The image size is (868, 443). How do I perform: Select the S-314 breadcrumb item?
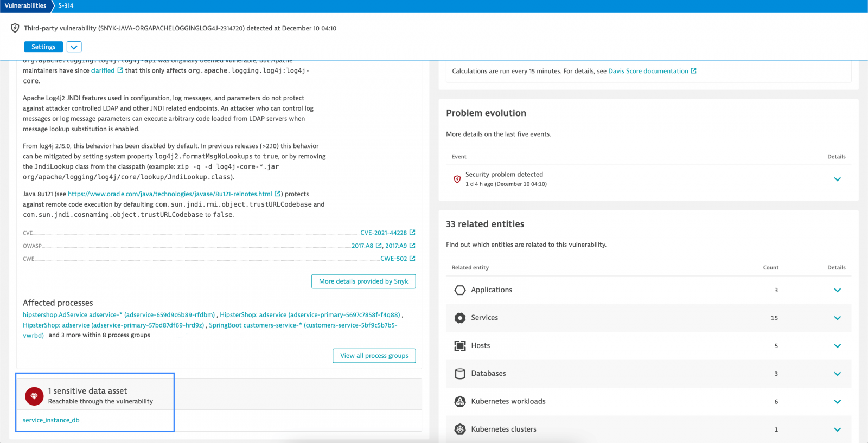tap(66, 6)
